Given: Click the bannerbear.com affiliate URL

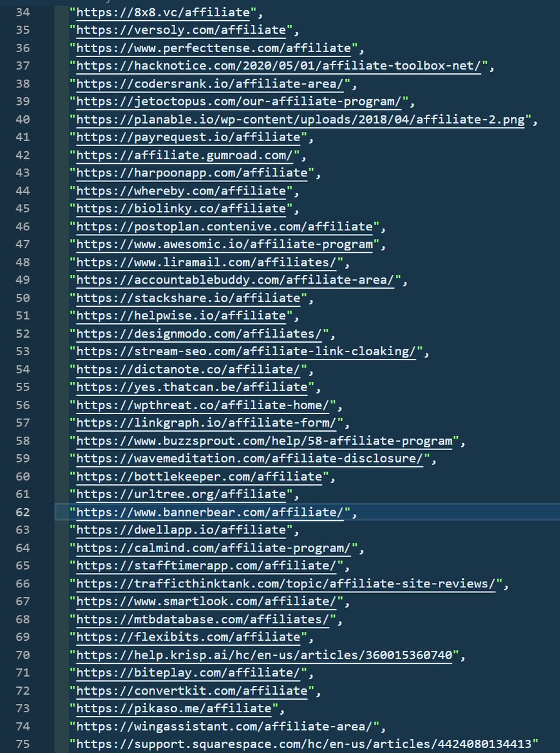Looking at the screenshot, I should pos(210,513).
